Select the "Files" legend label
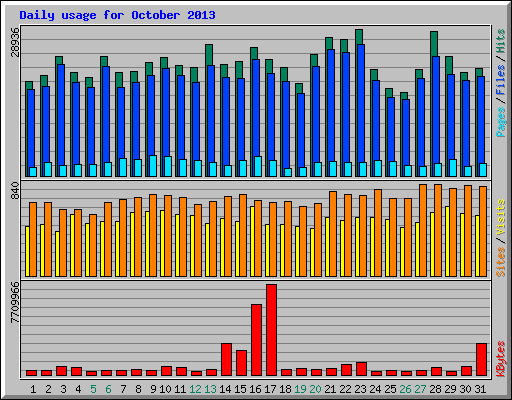Image resolution: width=512 pixels, height=400 pixels. tap(501, 80)
